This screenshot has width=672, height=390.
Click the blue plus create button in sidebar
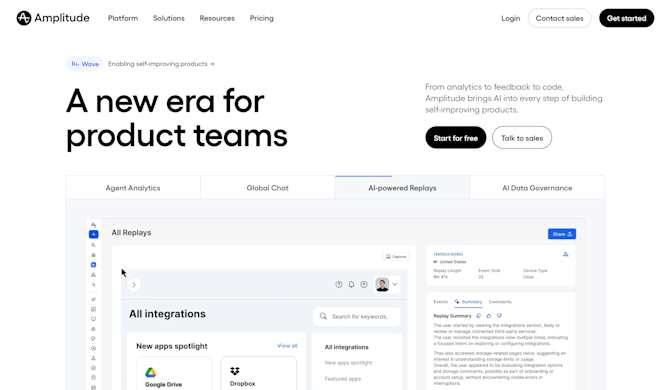tap(93, 234)
